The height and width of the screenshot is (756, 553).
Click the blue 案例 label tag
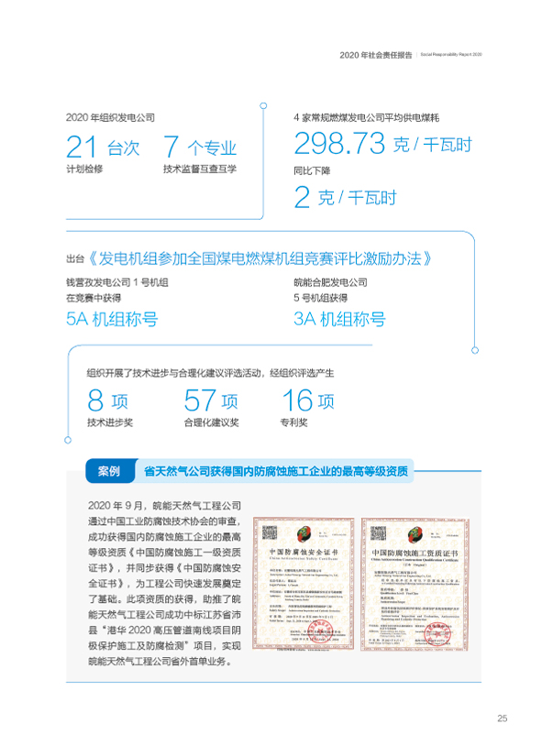click(107, 472)
